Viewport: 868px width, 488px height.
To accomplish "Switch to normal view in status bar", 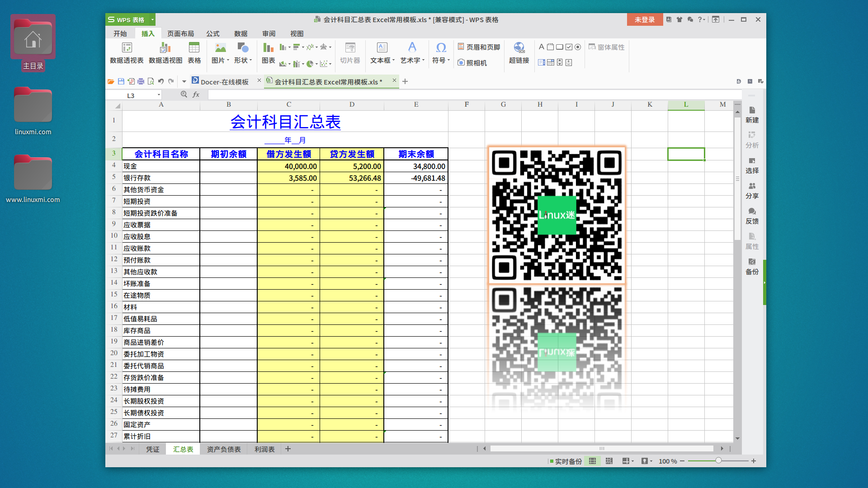I will 592,461.
